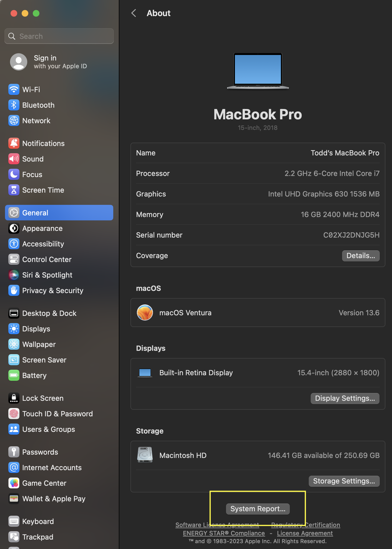This screenshot has height=549, width=392.
Task: Open the Sound speaker icon
Action: coord(14,159)
